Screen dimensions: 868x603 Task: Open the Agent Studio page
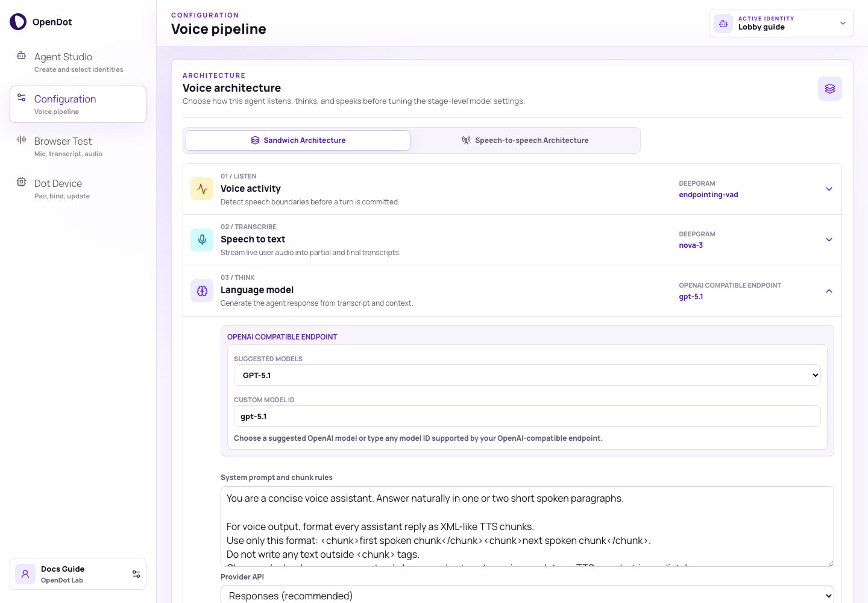[x=78, y=62]
